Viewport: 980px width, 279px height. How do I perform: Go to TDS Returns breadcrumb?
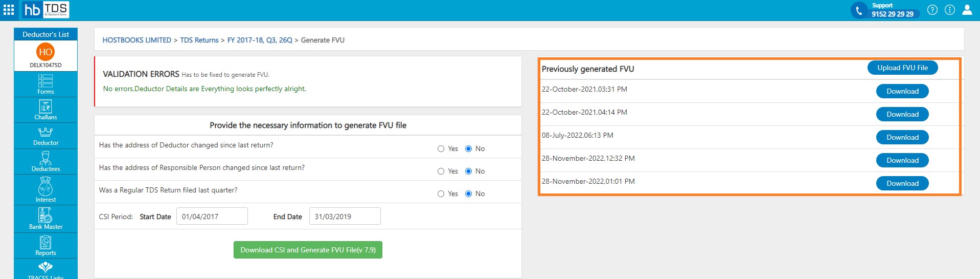click(x=199, y=40)
